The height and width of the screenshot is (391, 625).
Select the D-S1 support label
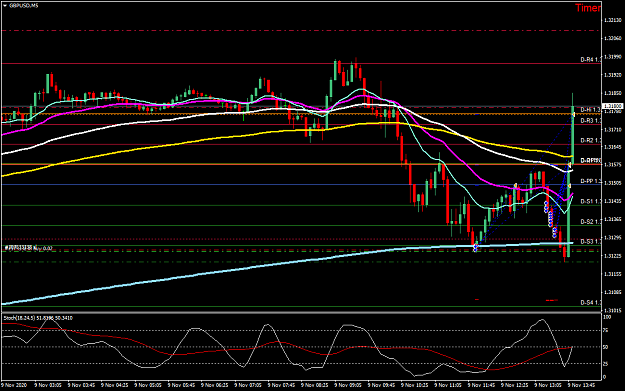pyautogui.click(x=590, y=201)
